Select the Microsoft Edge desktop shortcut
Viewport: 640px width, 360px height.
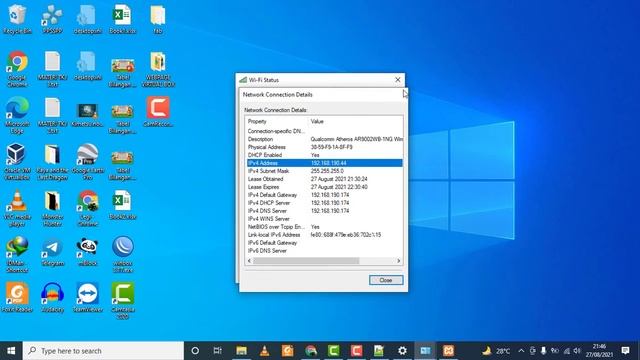[x=17, y=115]
